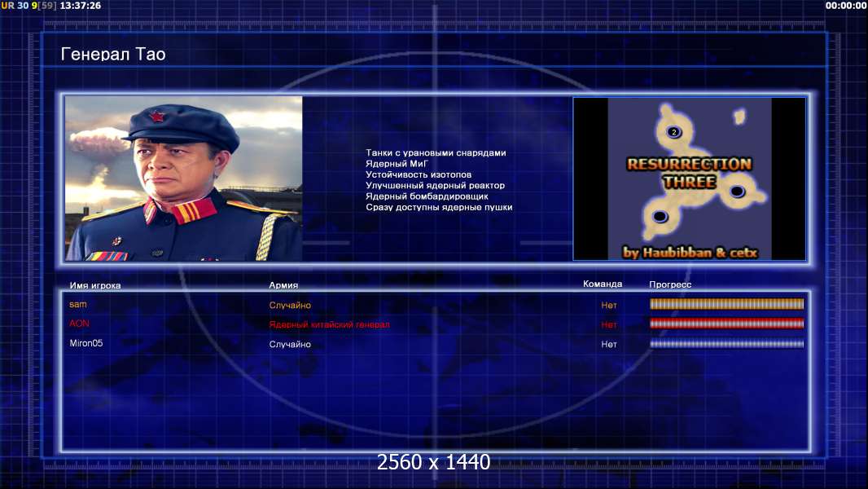Click "Улучшенный ядерный реактор" line
This screenshot has width=868, height=489.
pos(435,186)
